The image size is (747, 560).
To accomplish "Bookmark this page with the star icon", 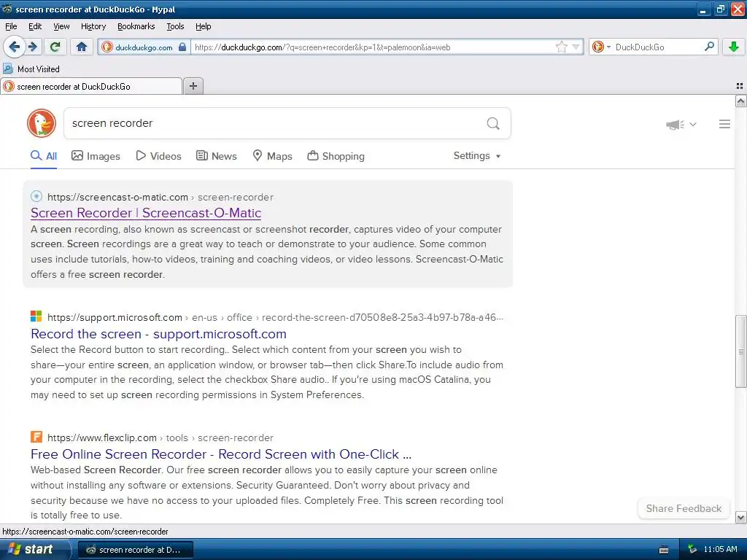I will [561, 47].
